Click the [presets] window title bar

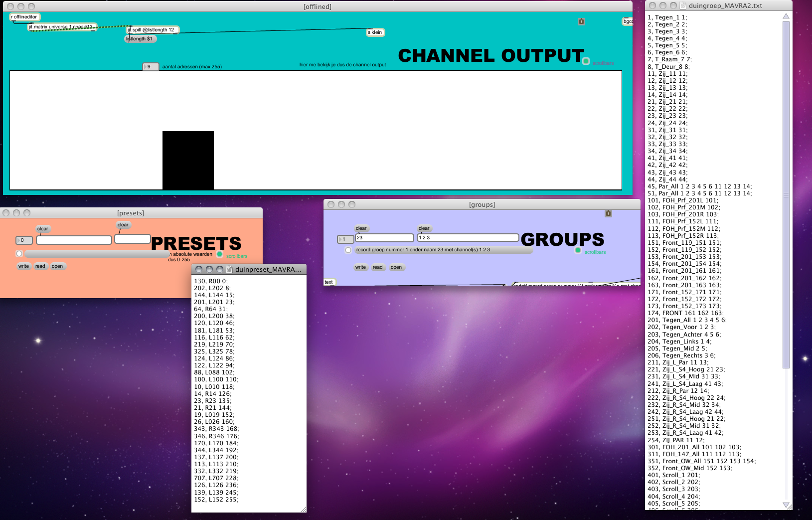tap(131, 213)
